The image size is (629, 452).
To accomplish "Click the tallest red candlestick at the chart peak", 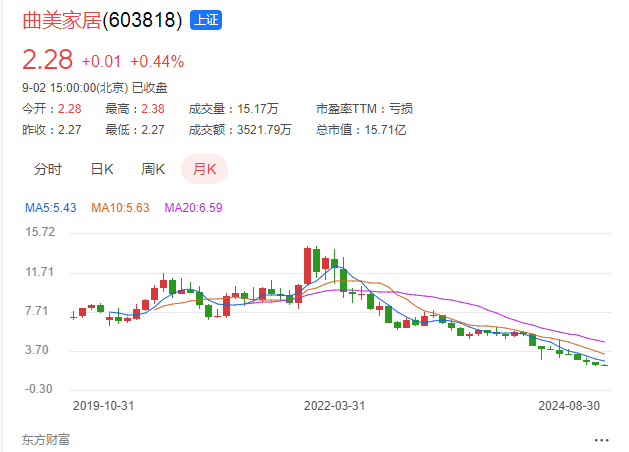I will 308,266.
